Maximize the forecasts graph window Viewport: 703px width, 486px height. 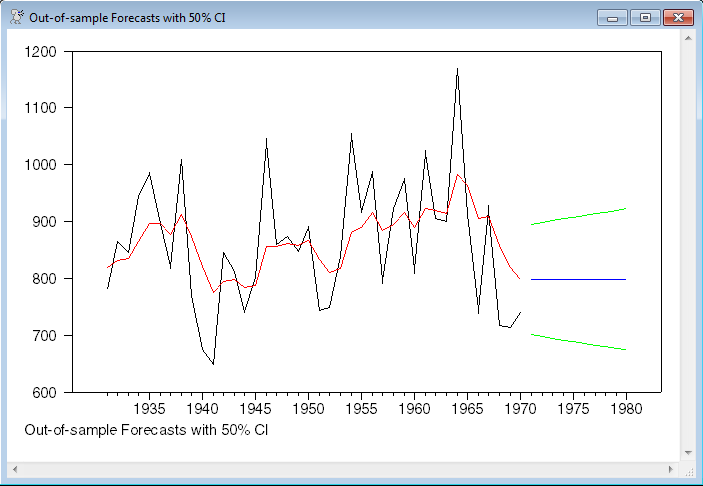pos(645,17)
